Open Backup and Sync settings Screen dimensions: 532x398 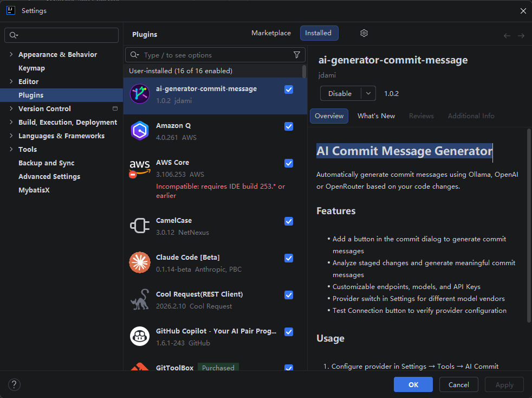(x=46, y=163)
